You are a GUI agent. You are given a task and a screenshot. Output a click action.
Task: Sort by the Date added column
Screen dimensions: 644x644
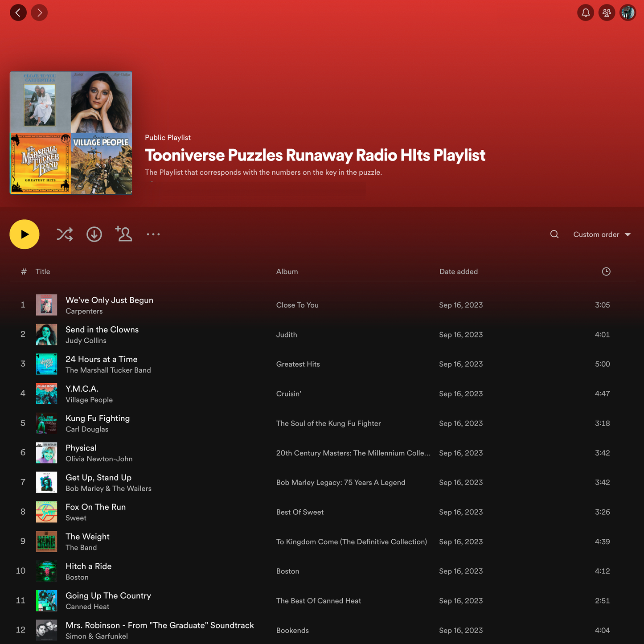458,271
